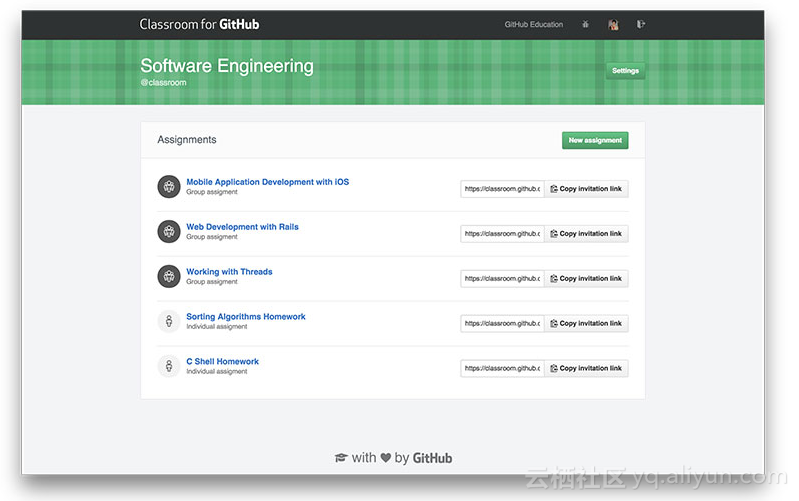Open classroom Settings
Image resolution: width=799 pixels, height=501 pixels.
(x=625, y=70)
